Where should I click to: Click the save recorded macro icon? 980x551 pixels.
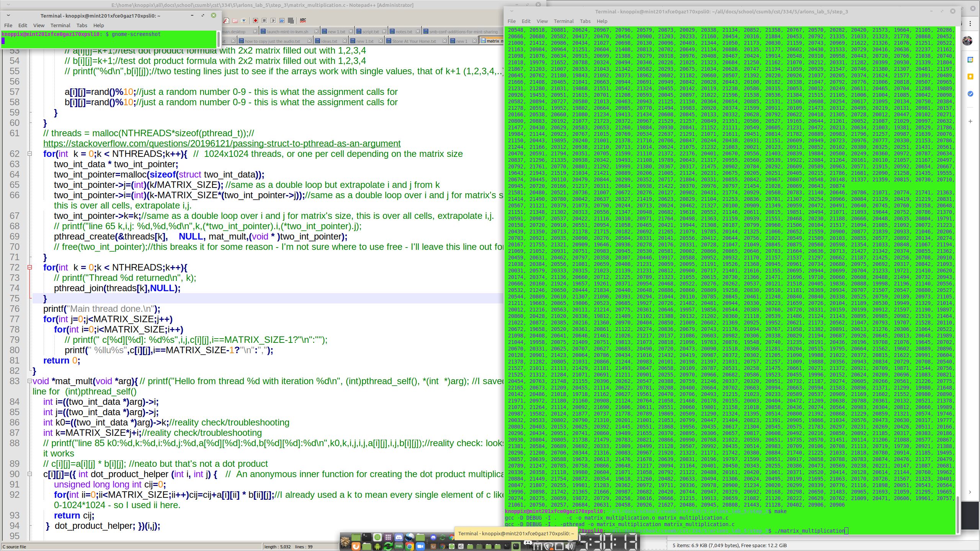point(291,21)
